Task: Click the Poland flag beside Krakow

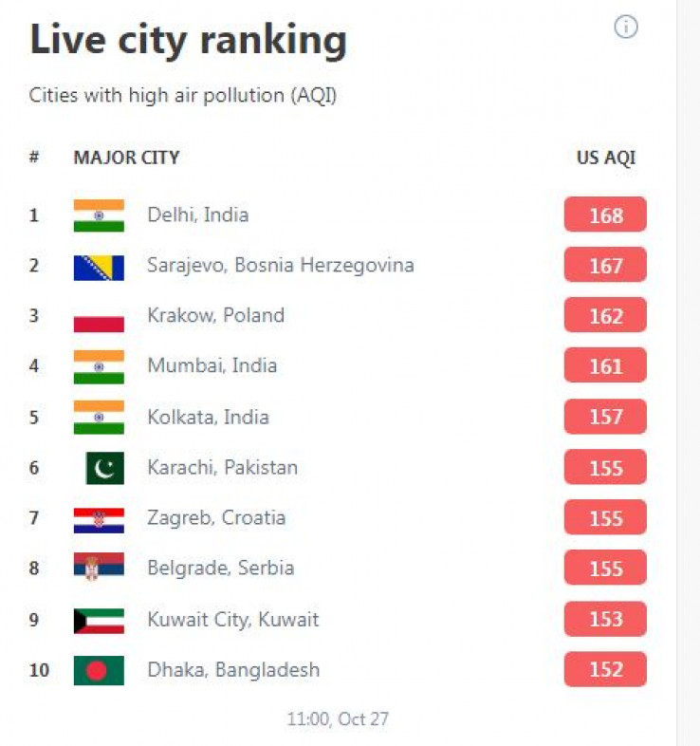Action: pyautogui.click(x=99, y=316)
